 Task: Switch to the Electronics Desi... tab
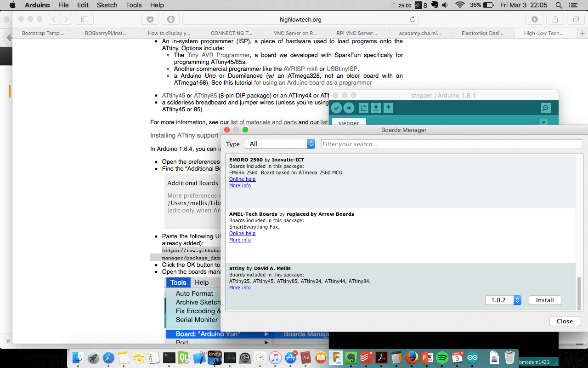[x=483, y=33]
